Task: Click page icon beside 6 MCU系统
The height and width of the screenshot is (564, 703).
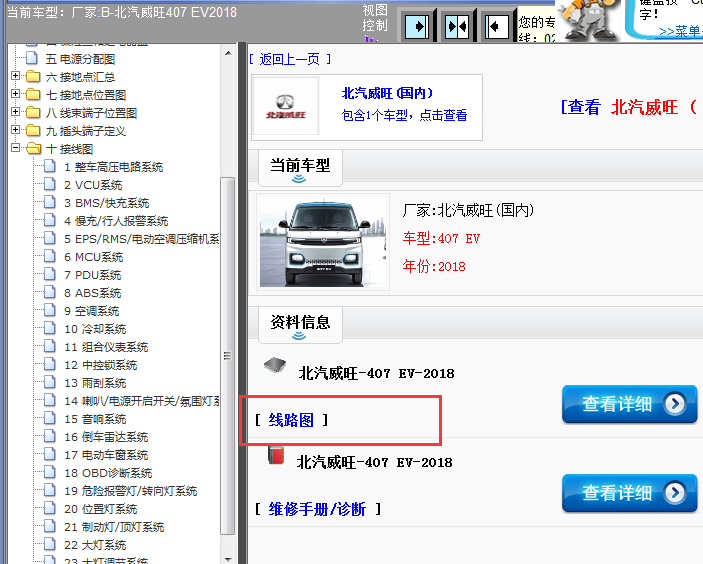Action: [50, 256]
